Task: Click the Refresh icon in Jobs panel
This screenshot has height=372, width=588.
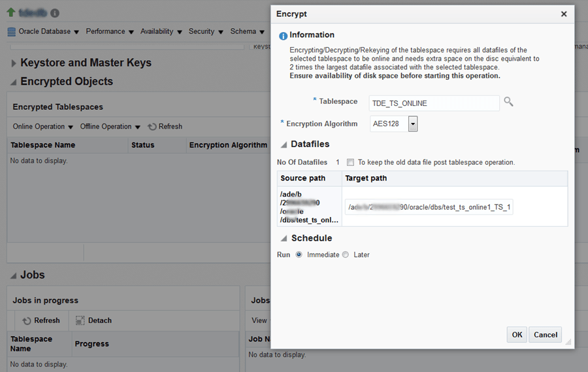Action: pyautogui.click(x=27, y=320)
